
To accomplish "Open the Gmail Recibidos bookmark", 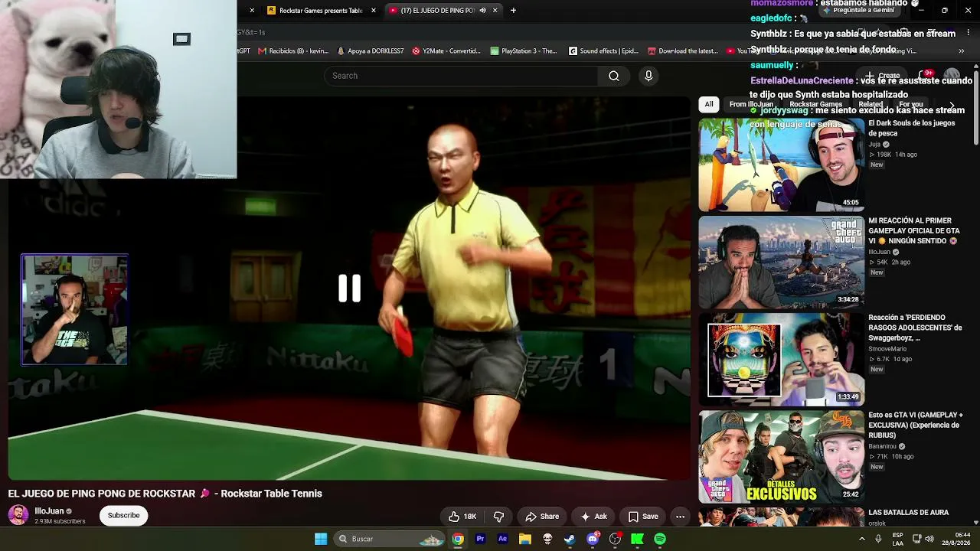I will click(293, 51).
